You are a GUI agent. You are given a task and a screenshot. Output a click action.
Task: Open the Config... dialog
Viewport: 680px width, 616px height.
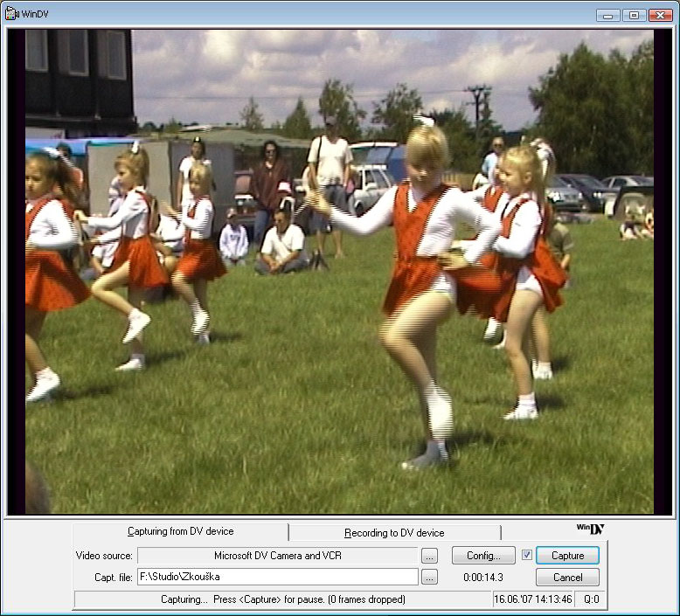coord(483,556)
